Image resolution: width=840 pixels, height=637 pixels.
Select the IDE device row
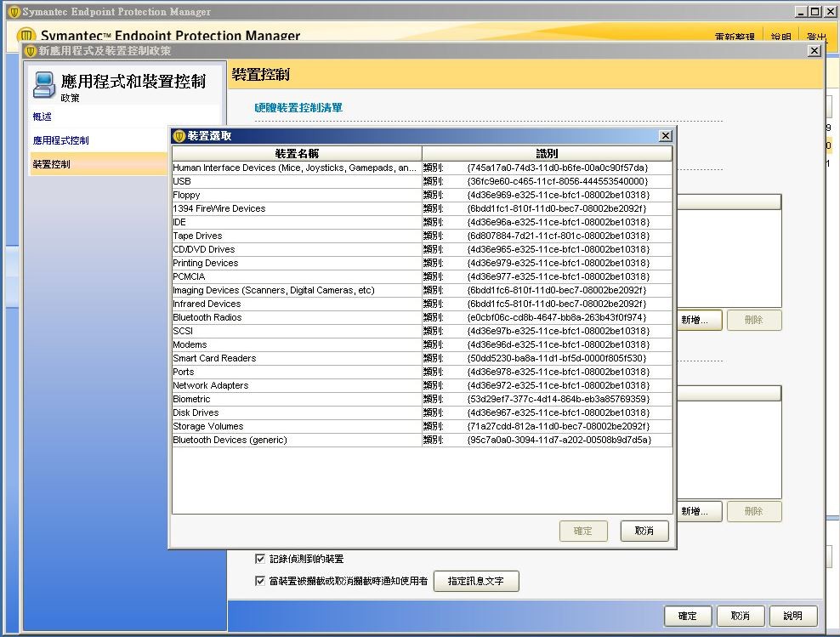[x=423, y=222]
